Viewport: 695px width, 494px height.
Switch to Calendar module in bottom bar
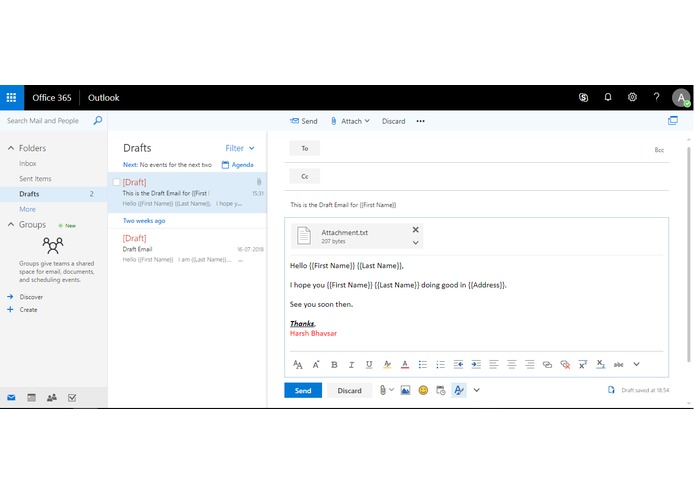click(31, 397)
